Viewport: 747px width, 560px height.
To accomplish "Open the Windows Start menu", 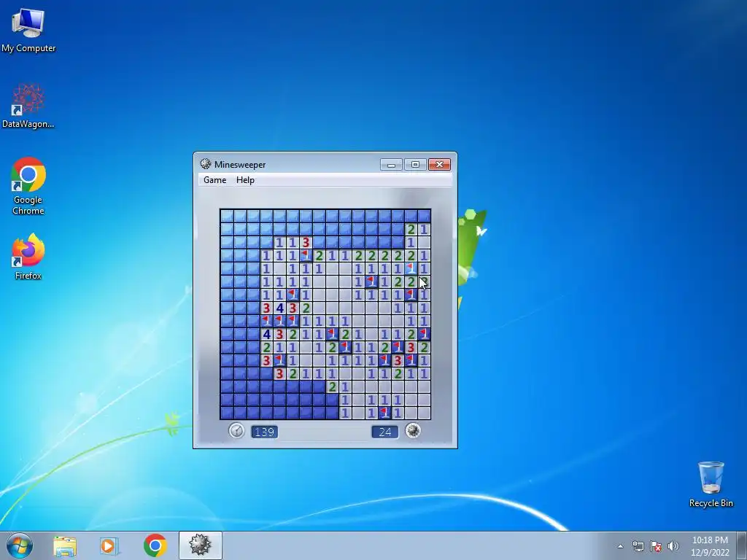I will [20, 545].
